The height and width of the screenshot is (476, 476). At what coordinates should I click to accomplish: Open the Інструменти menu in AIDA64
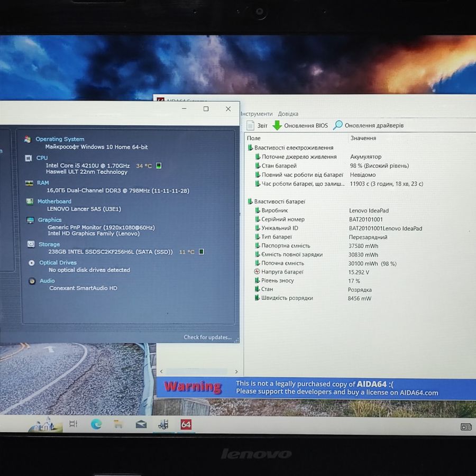click(x=257, y=114)
